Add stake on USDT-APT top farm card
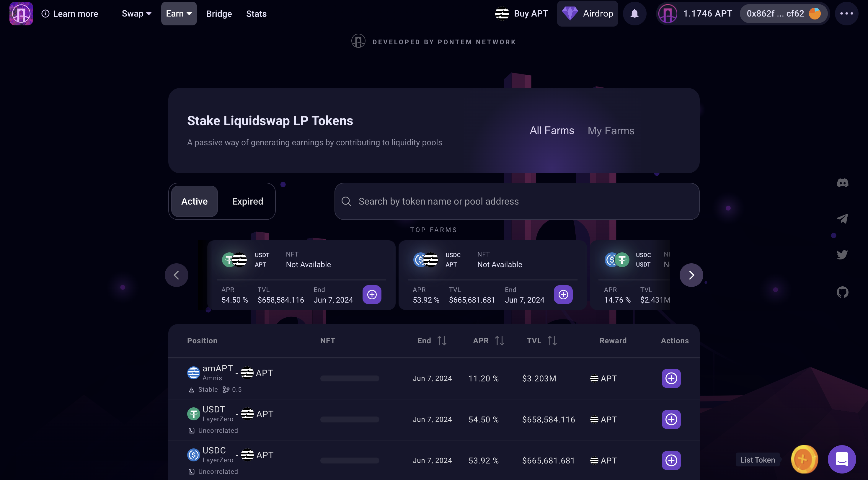Screen dimensions: 868x480 372,295
